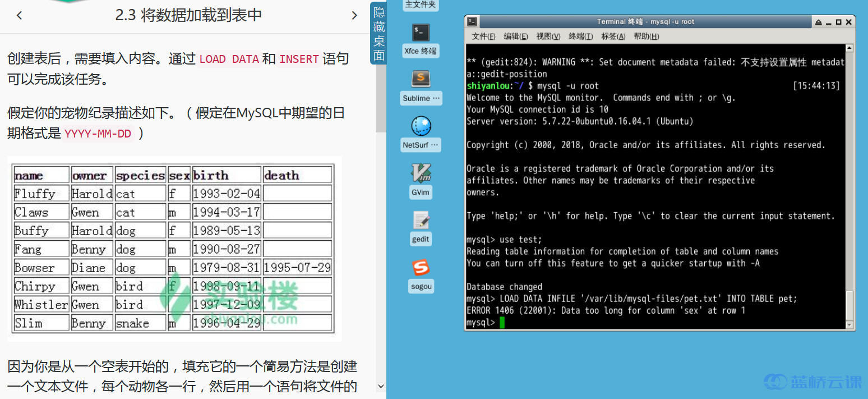
Task: Click the section title 2.3 将数据加载到表中
Action: click(188, 15)
